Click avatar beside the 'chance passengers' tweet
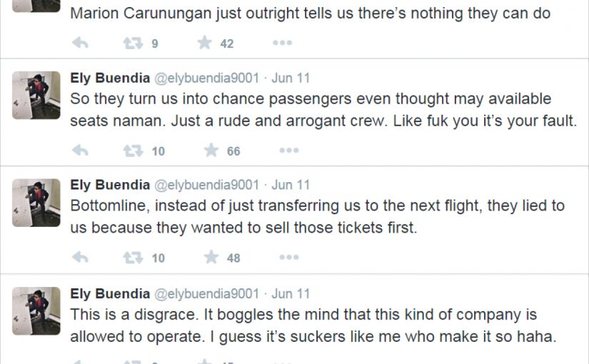Viewport: 589px width, 364px height. point(36,96)
